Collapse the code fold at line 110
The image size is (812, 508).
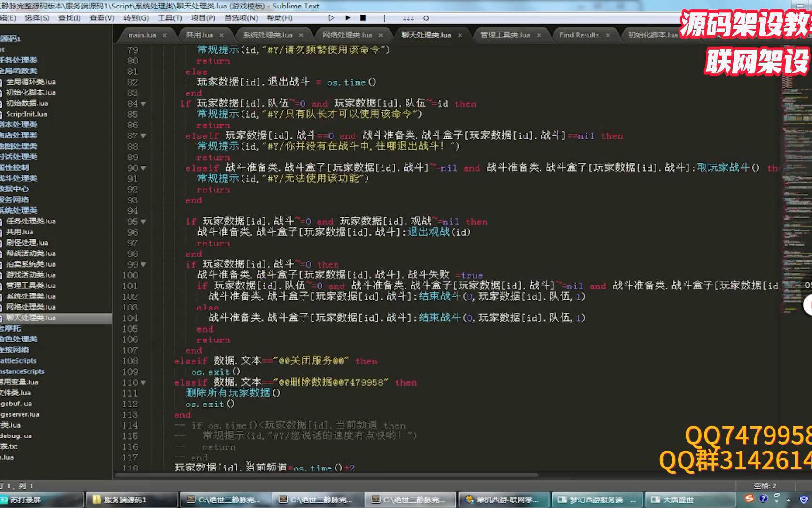[x=143, y=383]
